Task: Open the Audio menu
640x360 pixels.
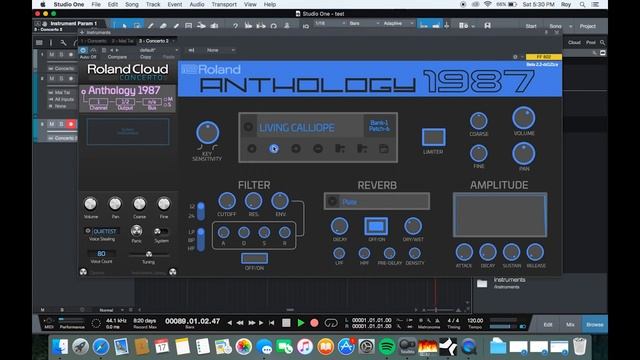Action: tap(197, 4)
